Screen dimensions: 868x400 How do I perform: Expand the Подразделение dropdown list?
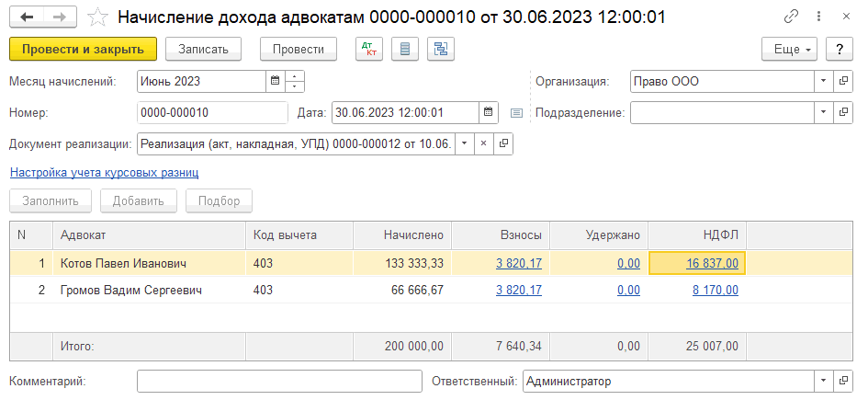pyautogui.click(x=822, y=113)
